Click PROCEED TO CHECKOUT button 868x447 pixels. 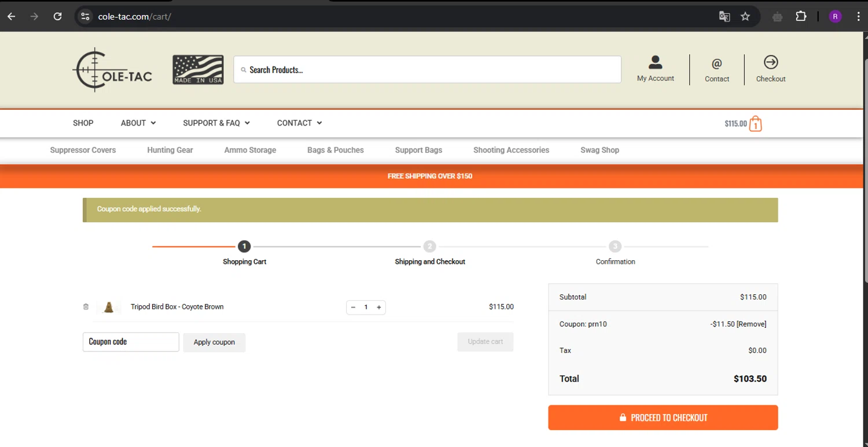(x=663, y=418)
